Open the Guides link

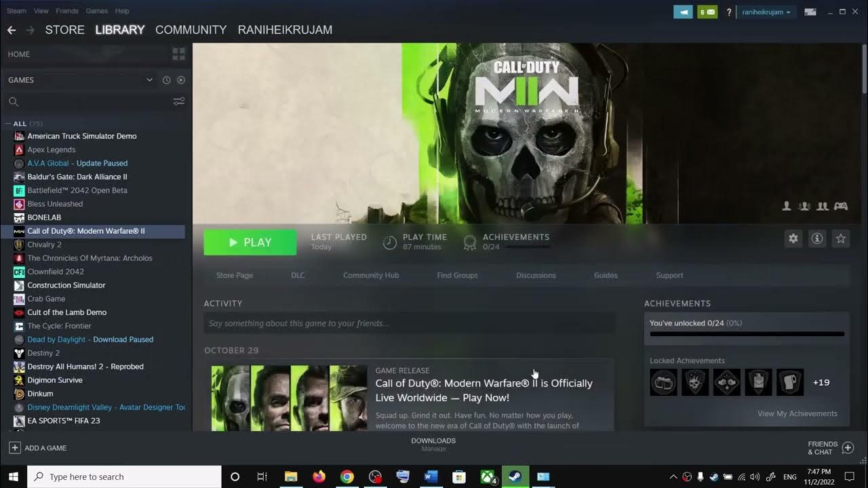[x=606, y=275]
